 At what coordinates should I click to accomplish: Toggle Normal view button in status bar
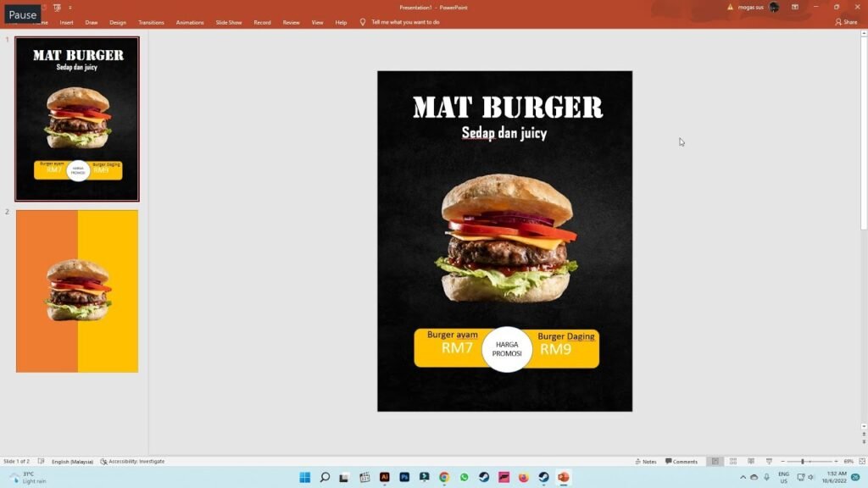715,462
